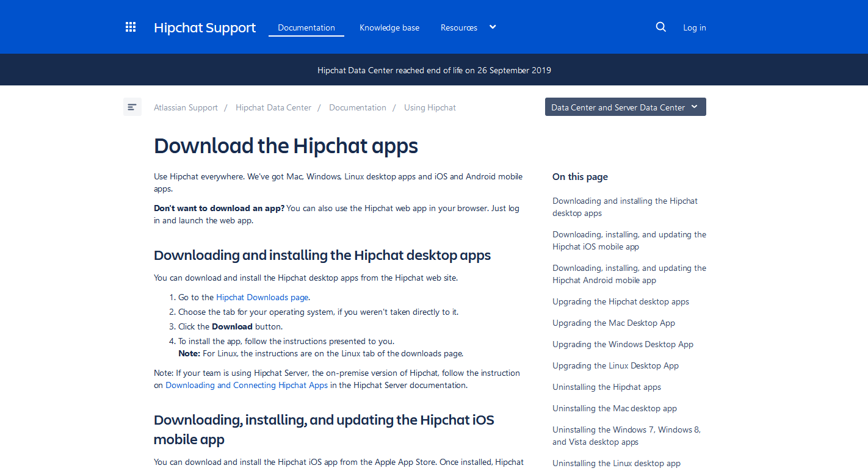Jump to Uninstalling the Linux desktop app
The image size is (868, 471).
pyautogui.click(x=617, y=463)
